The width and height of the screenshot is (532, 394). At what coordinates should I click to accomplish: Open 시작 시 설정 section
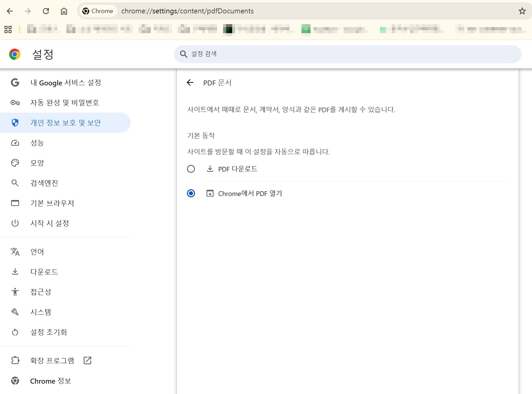[x=65, y=223]
